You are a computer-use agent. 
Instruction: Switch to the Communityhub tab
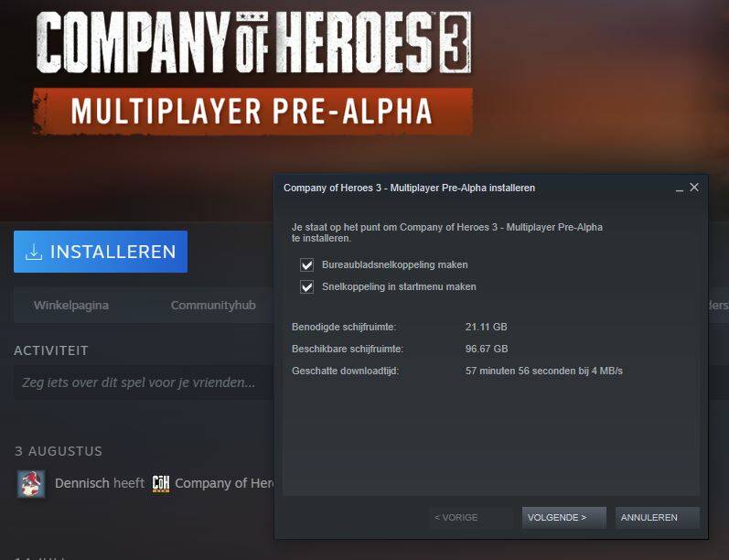point(213,306)
